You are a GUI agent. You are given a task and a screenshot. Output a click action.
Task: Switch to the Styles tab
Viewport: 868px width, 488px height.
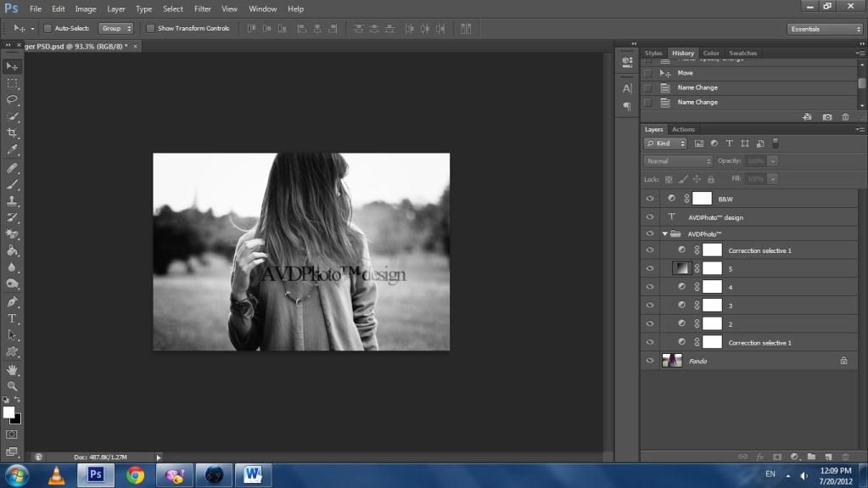(653, 53)
